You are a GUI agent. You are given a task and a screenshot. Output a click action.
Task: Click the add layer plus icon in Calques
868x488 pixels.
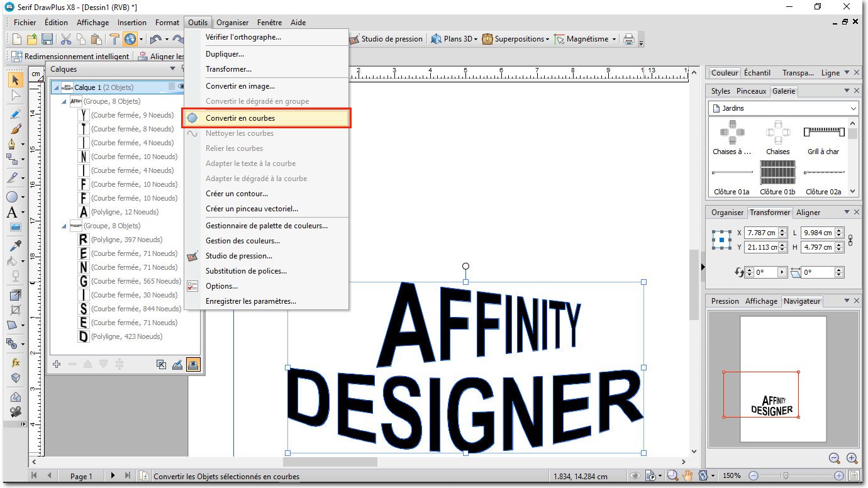57,364
